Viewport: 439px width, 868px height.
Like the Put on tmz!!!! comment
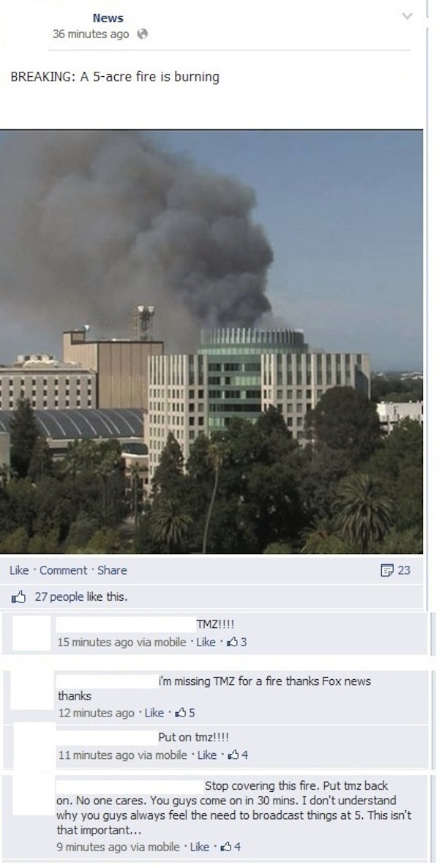(x=206, y=755)
